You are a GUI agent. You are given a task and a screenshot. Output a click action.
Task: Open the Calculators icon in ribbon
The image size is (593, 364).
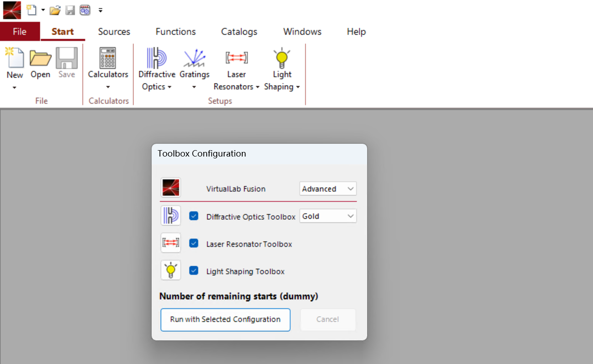108,58
